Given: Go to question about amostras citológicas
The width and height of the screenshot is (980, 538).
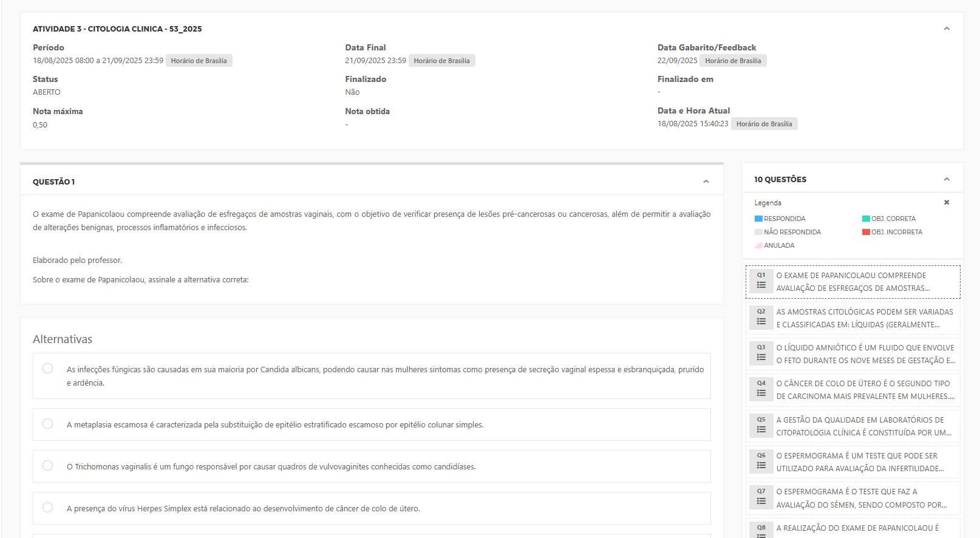Looking at the screenshot, I should click(x=864, y=318).
